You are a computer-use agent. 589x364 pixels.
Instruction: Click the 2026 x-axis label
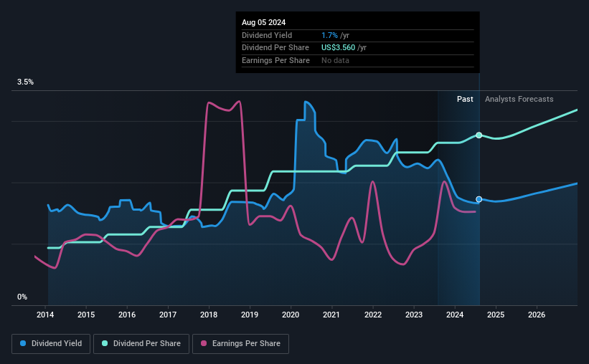click(537, 315)
